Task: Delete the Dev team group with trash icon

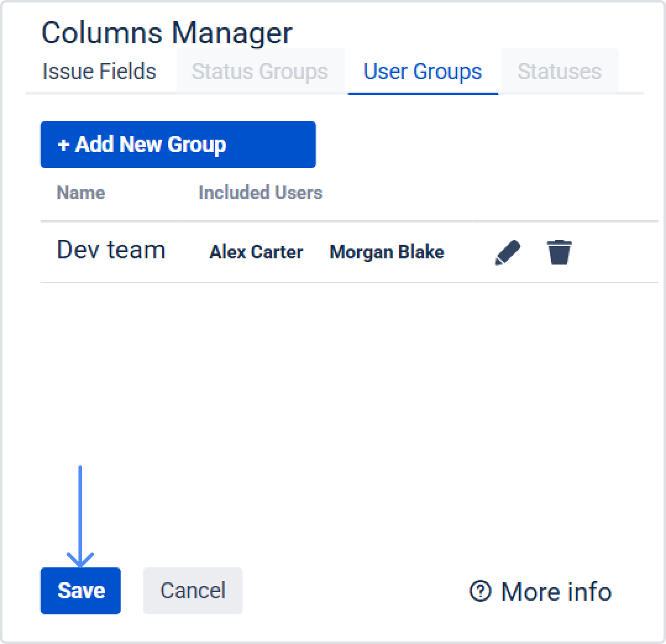Action: coord(559,252)
